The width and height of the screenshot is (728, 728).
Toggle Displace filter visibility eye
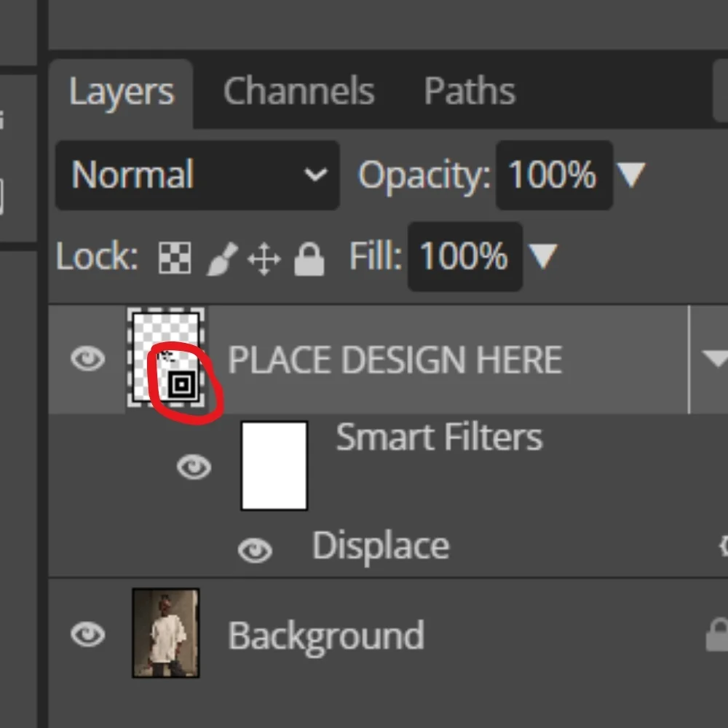(x=255, y=550)
